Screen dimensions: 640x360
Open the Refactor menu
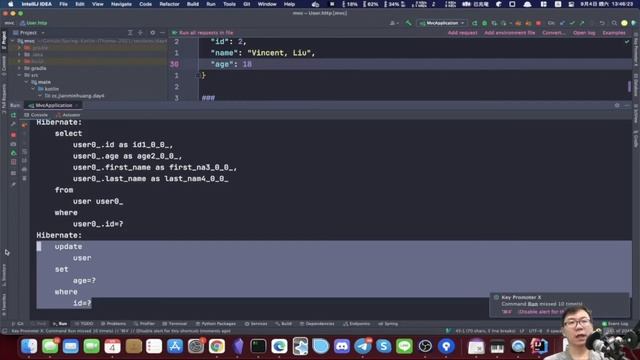tap(169, 4)
